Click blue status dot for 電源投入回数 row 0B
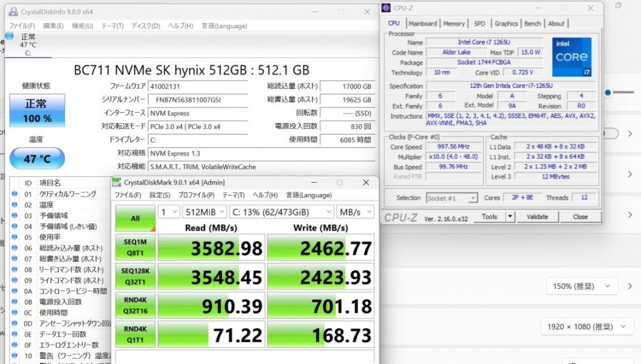 15,302
